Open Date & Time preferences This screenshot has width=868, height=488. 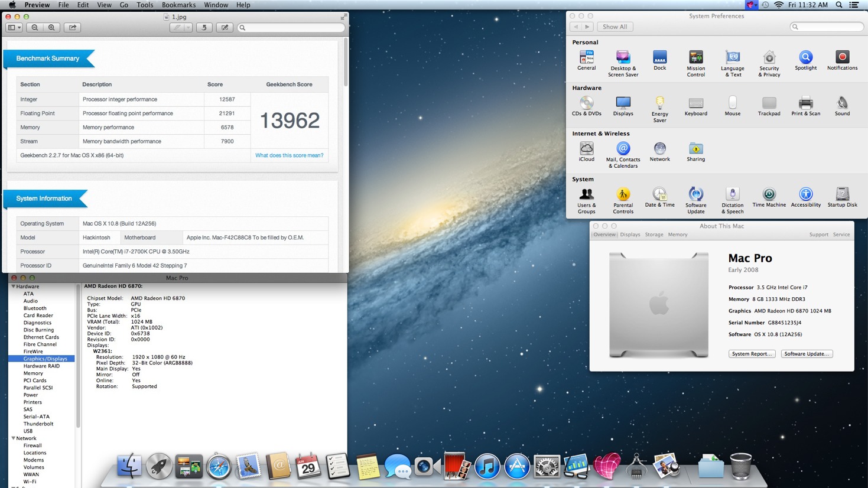(x=659, y=197)
